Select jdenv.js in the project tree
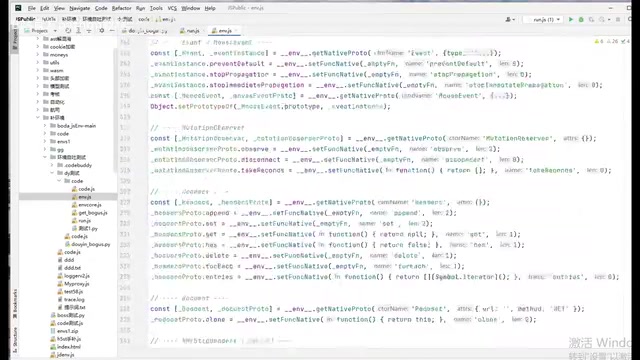 click(x=62, y=355)
